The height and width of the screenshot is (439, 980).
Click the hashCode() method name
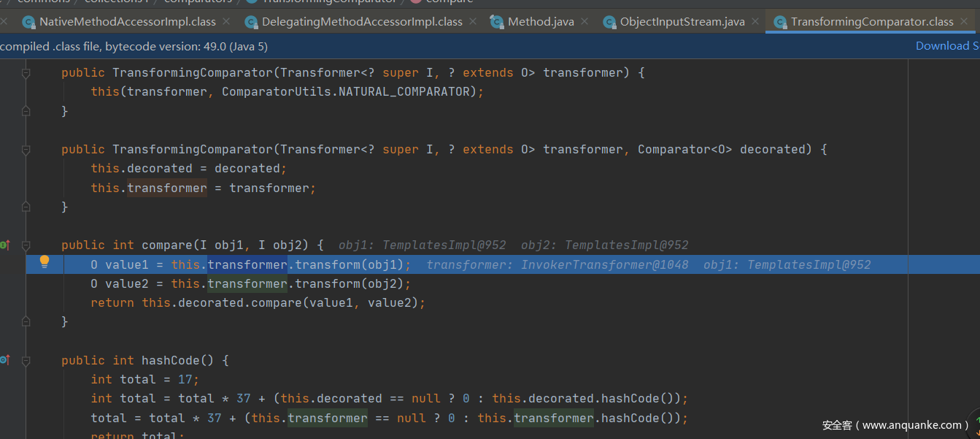tap(178, 360)
